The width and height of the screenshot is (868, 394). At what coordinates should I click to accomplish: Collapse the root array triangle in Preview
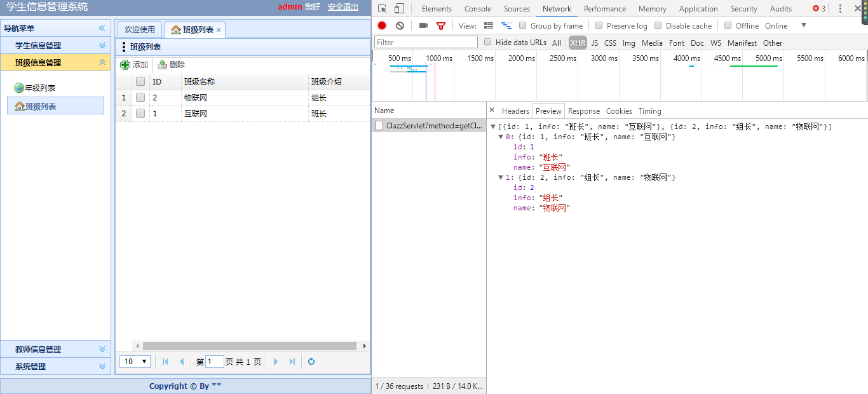493,126
